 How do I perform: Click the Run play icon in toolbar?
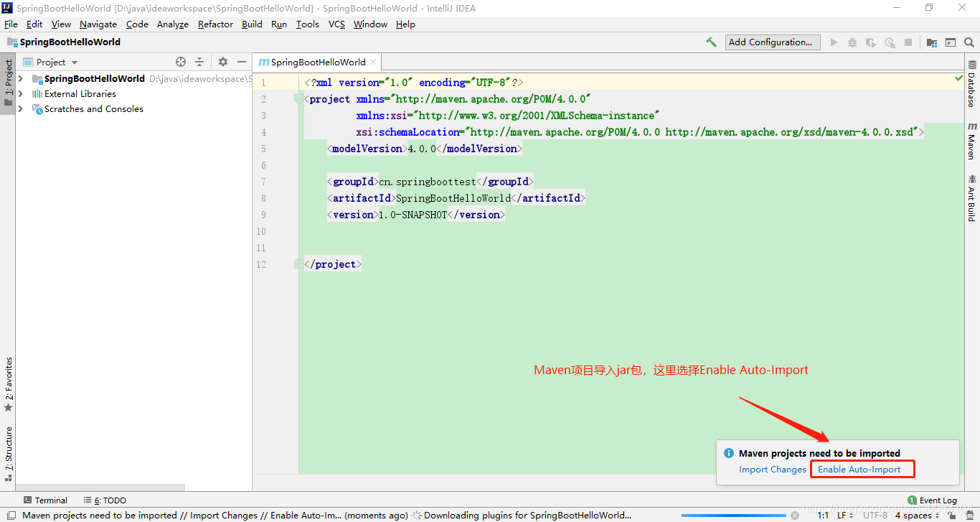click(x=834, y=42)
